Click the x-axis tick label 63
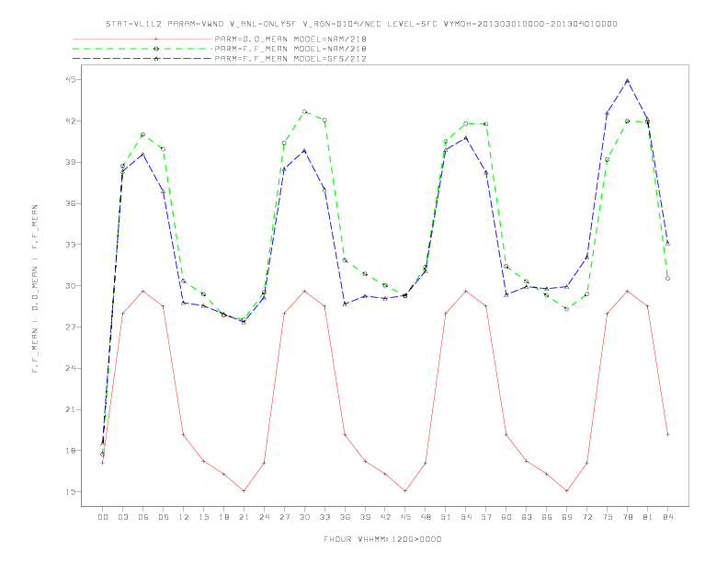 click(x=527, y=517)
